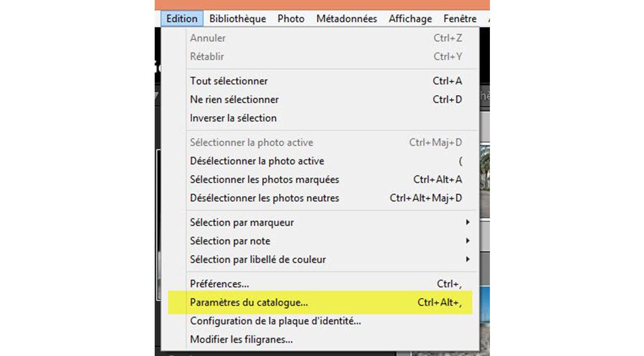Screen dimensions: 644x356
Task: Click Sélectionner les photos marquées
Action: (264, 179)
